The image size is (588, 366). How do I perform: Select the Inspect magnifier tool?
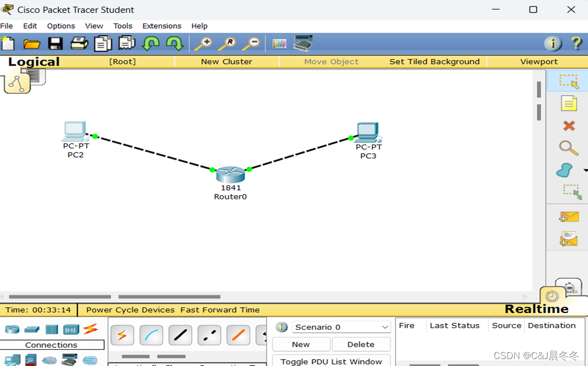tap(568, 148)
